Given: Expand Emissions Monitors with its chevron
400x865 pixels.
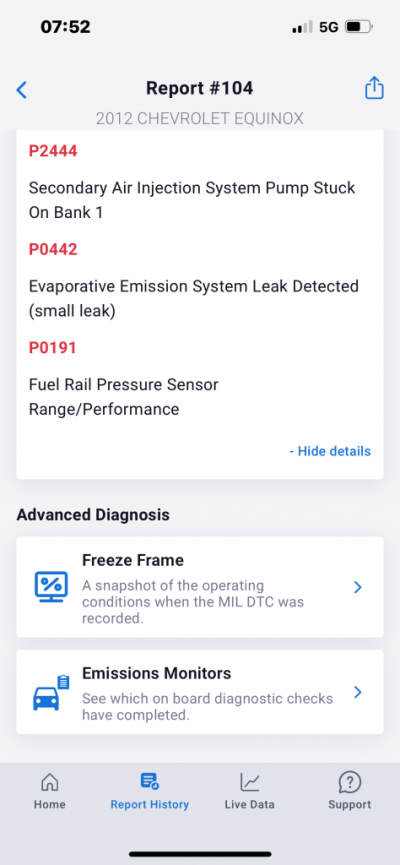Looking at the screenshot, I should point(358,692).
